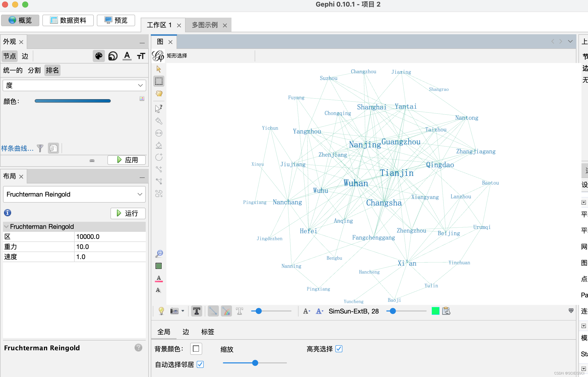This screenshot has height=377, width=588.
Task: Open the 度 ranking attribute dropdown
Action: (74, 85)
